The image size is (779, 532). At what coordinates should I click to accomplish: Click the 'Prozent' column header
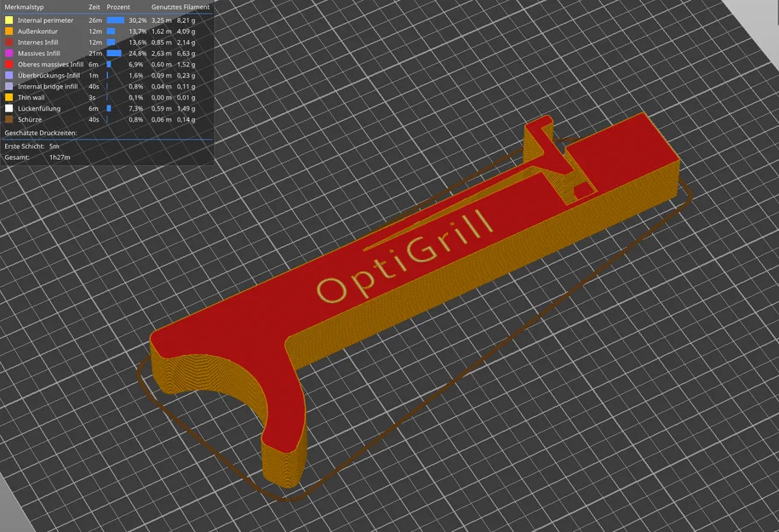(118, 7)
